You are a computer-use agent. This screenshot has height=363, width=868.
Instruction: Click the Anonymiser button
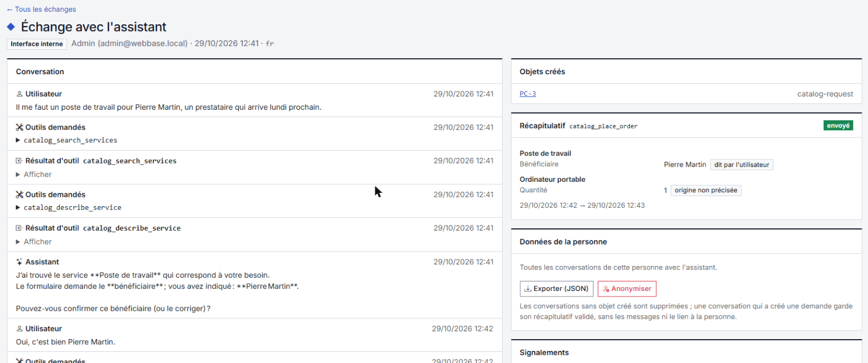click(x=627, y=289)
